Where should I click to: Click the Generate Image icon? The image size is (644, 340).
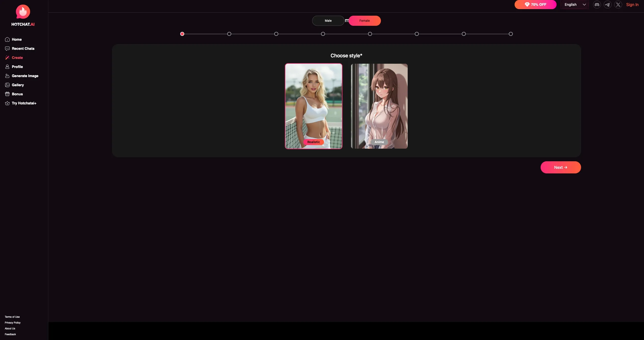pyautogui.click(x=7, y=76)
